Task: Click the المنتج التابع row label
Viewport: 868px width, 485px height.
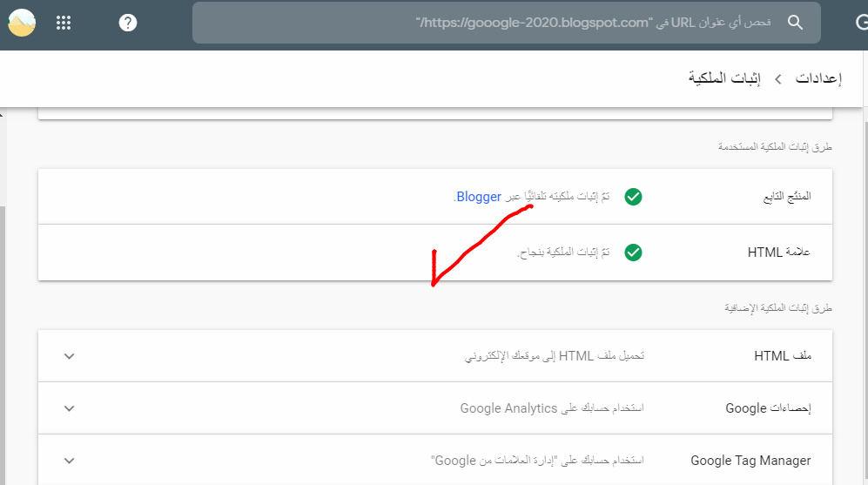Action: pyautogui.click(x=787, y=197)
